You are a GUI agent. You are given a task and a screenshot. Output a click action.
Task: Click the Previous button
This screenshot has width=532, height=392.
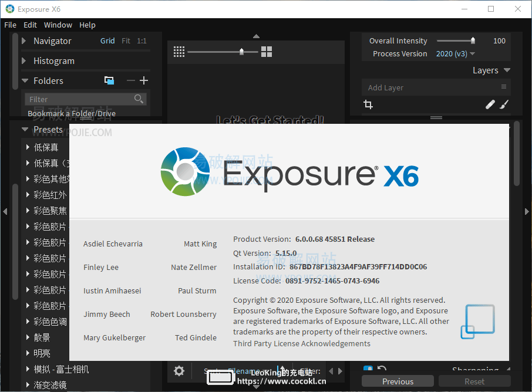pyautogui.click(x=398, y=381)
